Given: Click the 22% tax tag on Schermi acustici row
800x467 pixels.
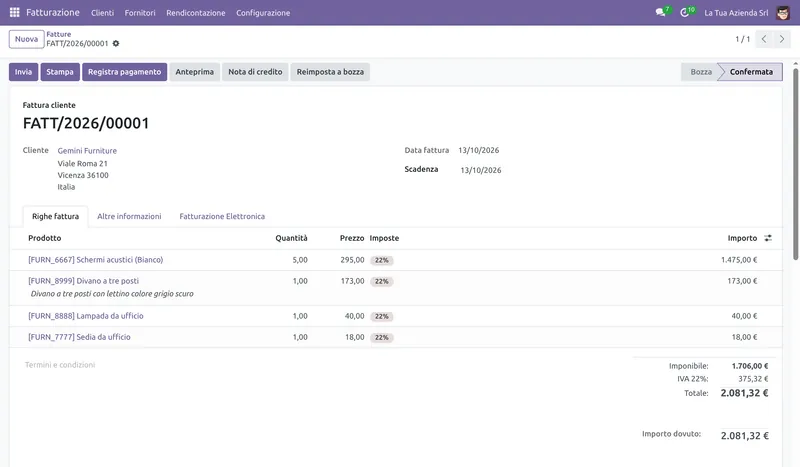Looking at the screenshot, I should pos(382,260).
